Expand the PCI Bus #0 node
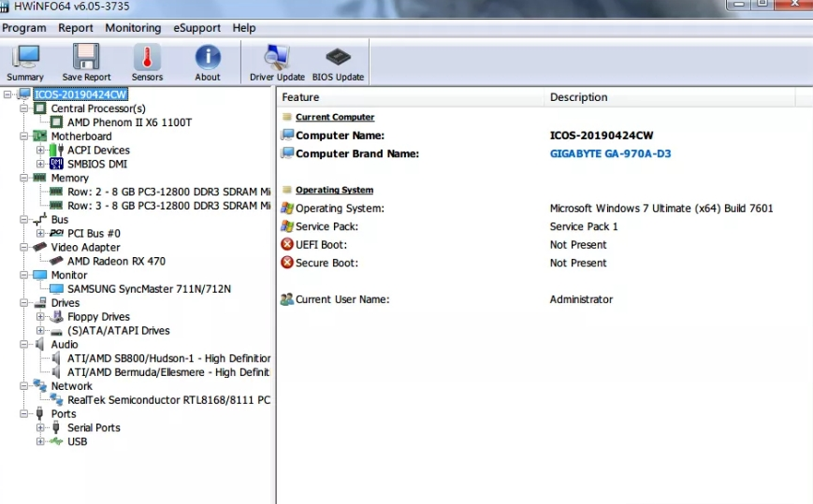 pyautogui.click(x=40, y=234)
